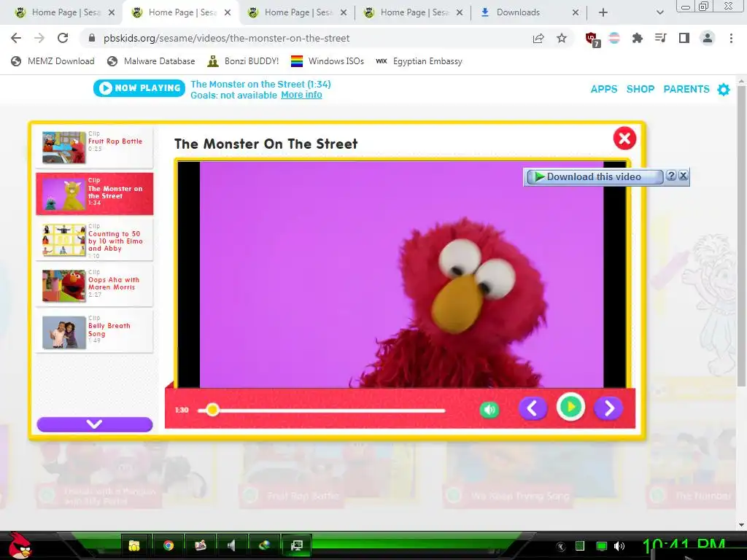
Task: Share this page icon in address bar
Action: coord(538,38)
